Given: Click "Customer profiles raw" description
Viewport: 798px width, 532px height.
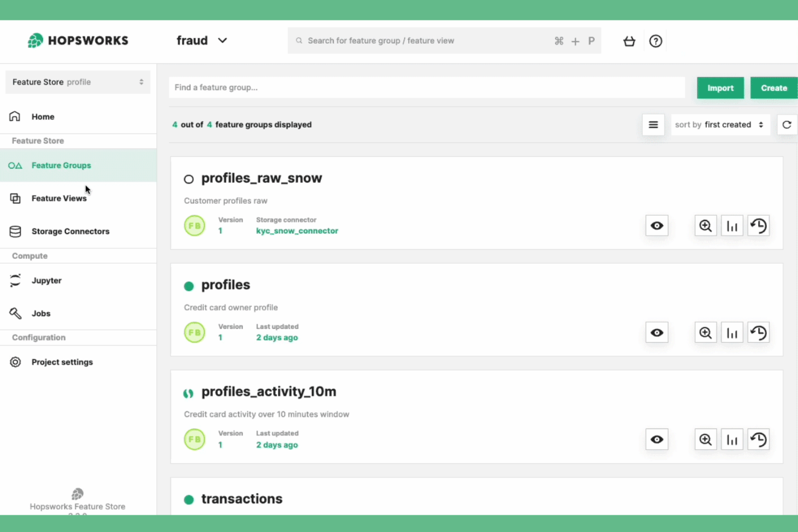Looking at the screenshot, I should [x=225, y=201].
